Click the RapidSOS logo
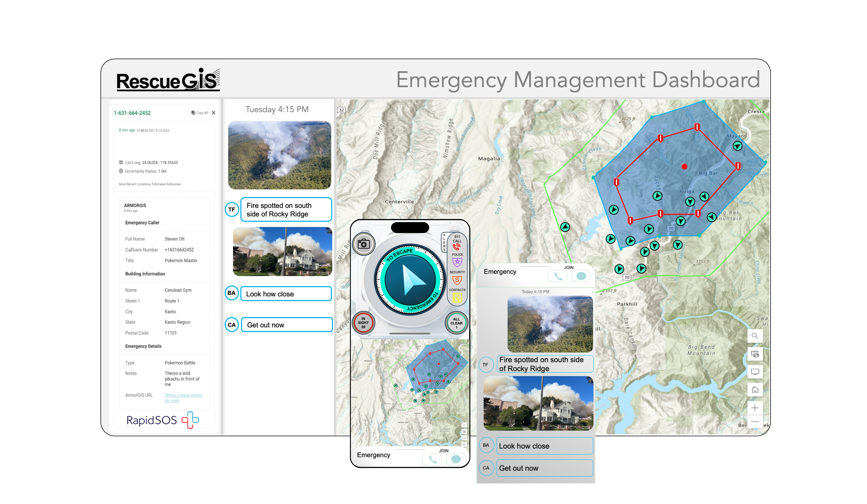Image resolution: width=867 pixels, height=504 pixels. pos(162,420)
